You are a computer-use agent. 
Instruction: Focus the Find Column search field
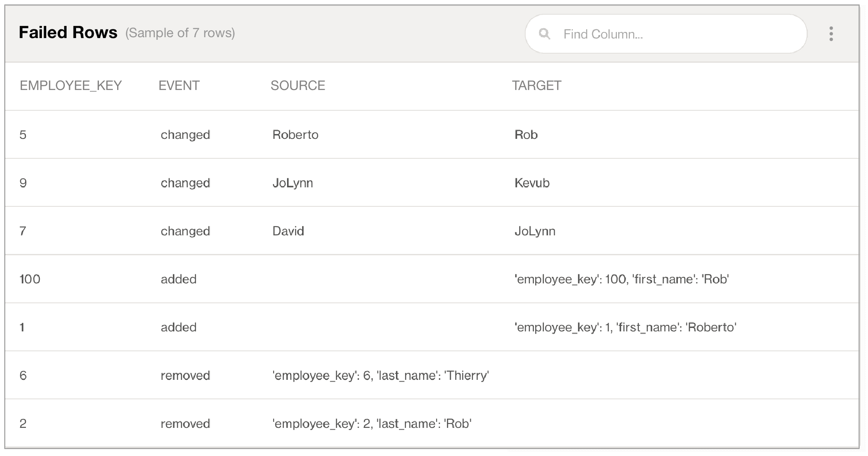(666, 34)
